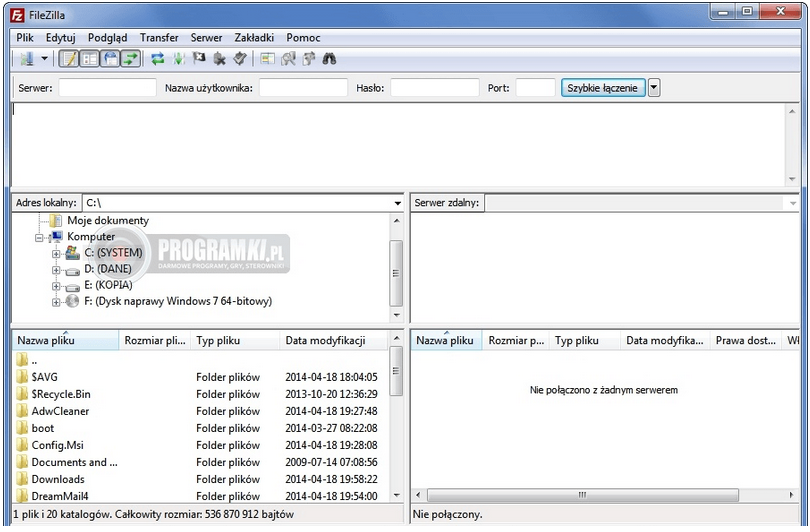810x532 pixels.
Task: Toggle message log display icon
Action: 69,59
